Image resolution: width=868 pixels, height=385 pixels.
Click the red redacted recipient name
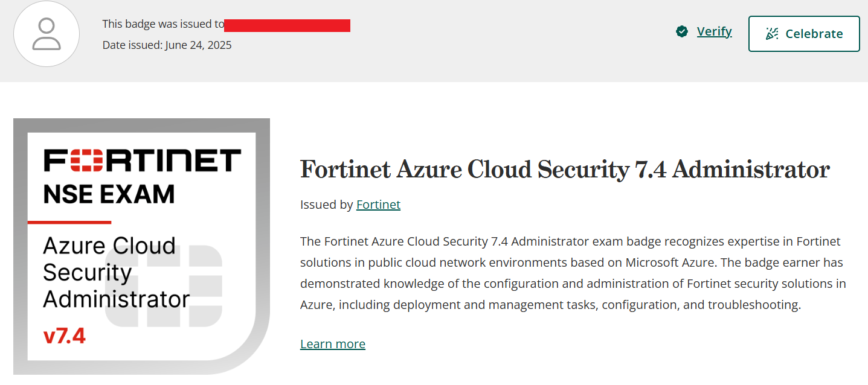click(x=287, y=25)
